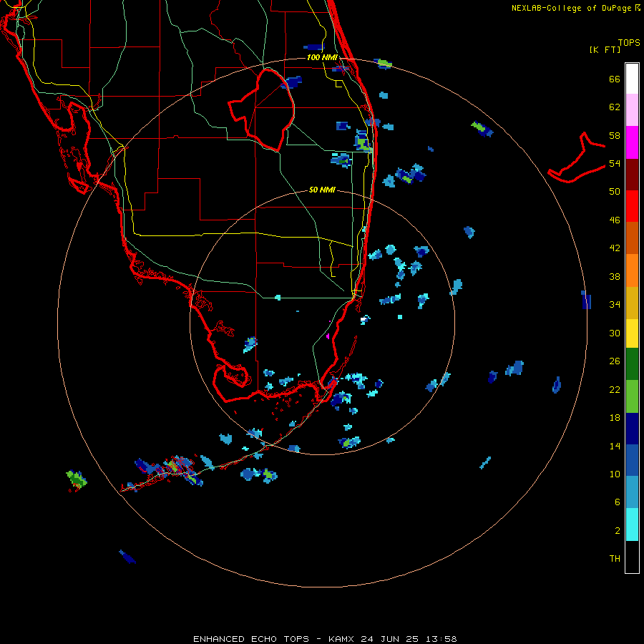The height and width of the screenshot is (644, 644).
Task: Click the white swatch in the tops legend
Action: (x=632, y=79)
